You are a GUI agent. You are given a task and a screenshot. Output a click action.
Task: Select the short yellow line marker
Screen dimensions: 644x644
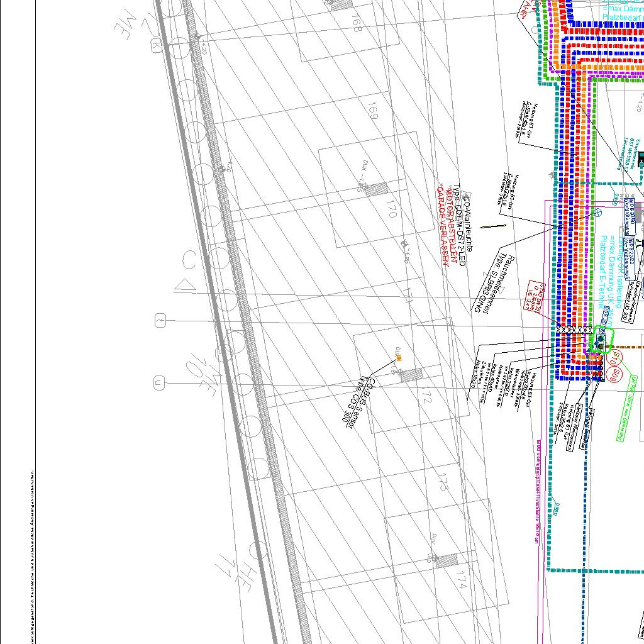(493, 226)
